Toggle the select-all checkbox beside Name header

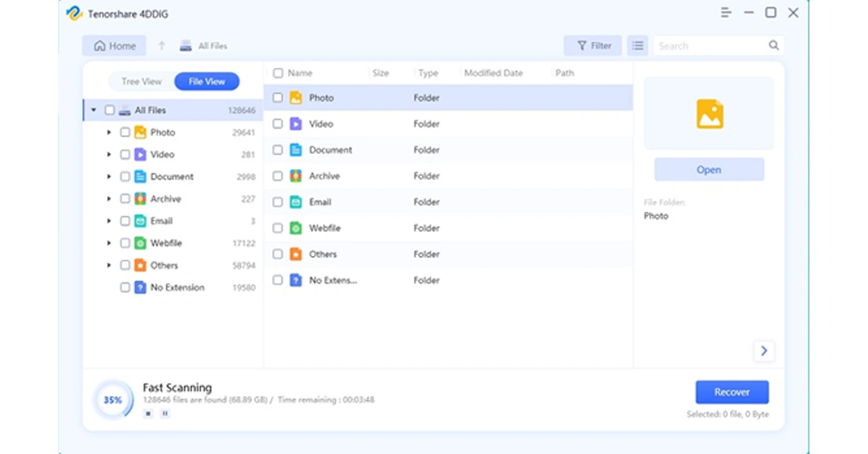tap(278, 73)
